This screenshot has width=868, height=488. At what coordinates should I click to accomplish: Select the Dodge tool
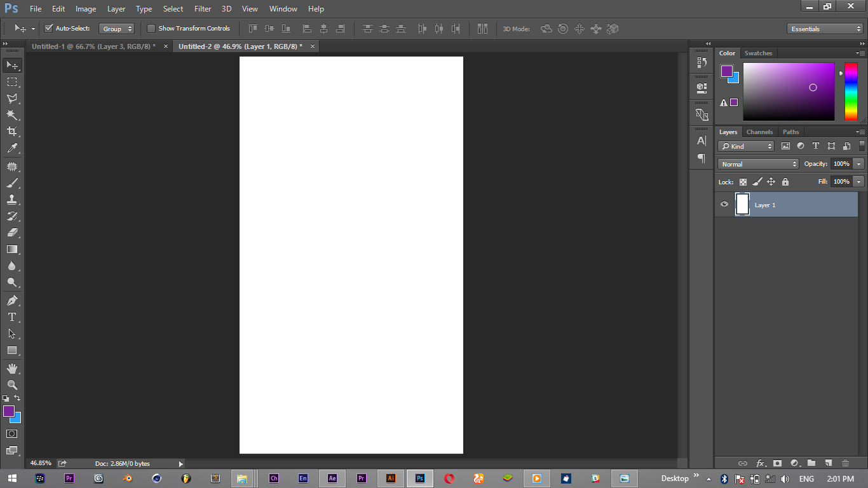(x=12, y=282)
